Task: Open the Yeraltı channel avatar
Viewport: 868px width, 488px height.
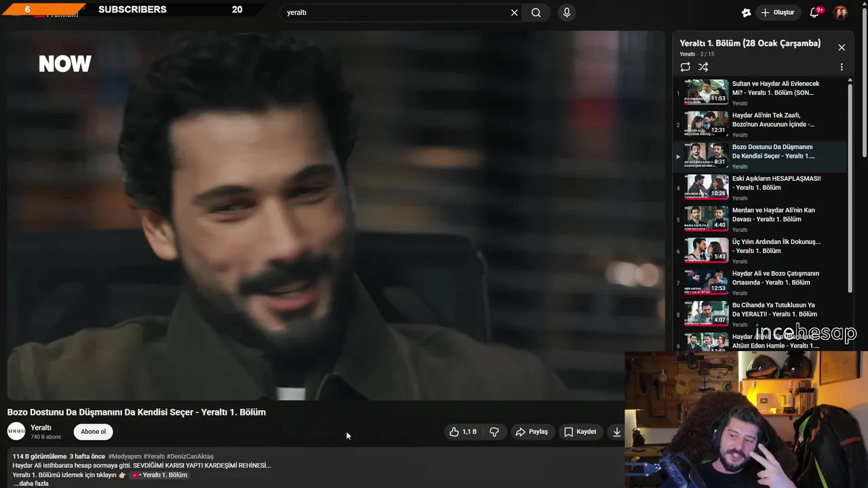Action: coord(16,431)
